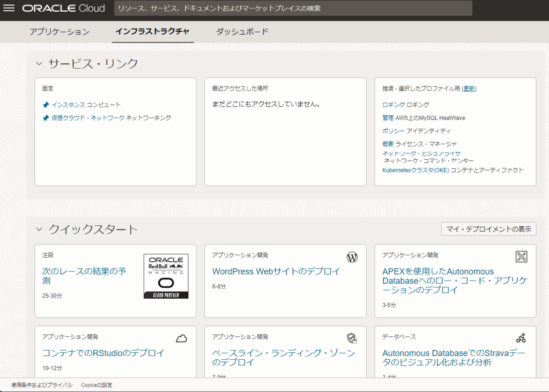Click the pin icon beside インスタンス
Viewport: 549px width, 392px height.
coord(46,105)
